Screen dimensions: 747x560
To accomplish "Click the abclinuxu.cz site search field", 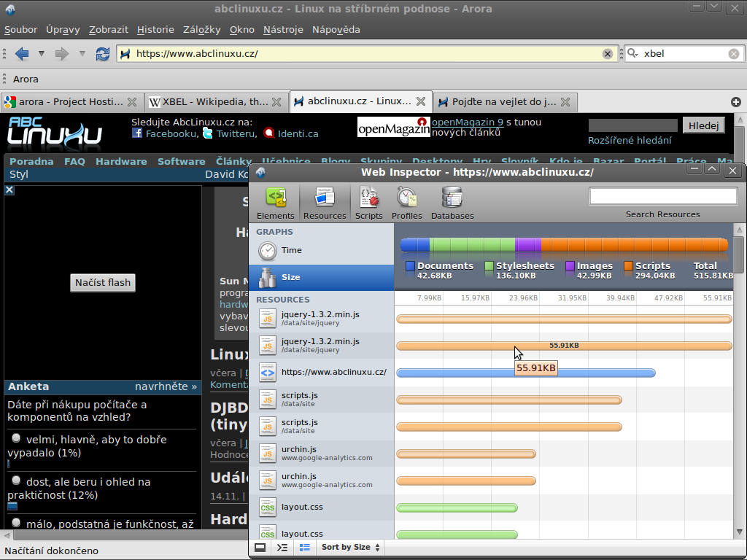I will 632,125.
